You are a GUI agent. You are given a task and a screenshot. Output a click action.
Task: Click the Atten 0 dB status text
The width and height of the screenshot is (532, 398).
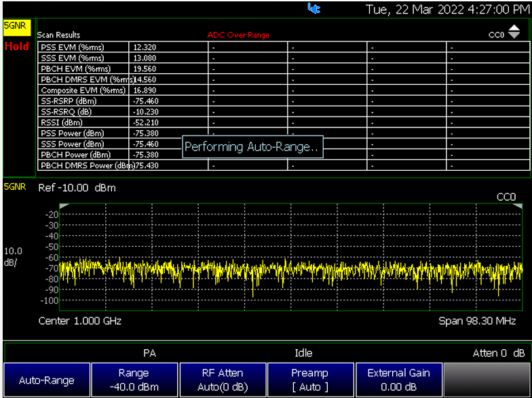coord(499,353)
